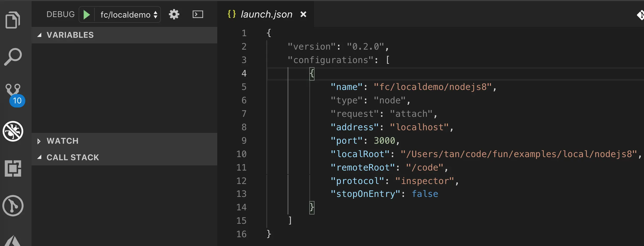Click the "type" key on line 6
Screen dimensions: 644x246
coord(347,100)
